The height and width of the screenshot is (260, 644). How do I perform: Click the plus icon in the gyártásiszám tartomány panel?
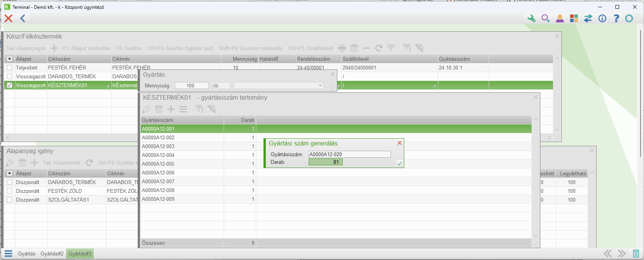(x=171, y=109)
